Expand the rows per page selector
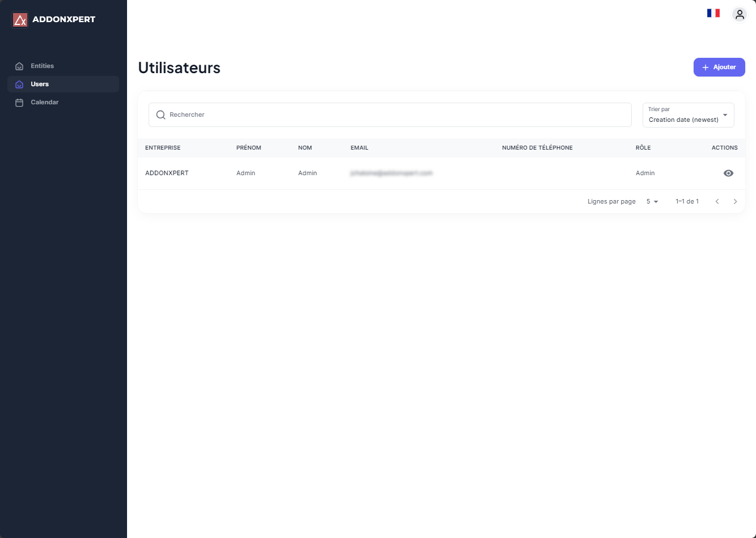Screen dimensions: 756x538 tap(652, 202)
